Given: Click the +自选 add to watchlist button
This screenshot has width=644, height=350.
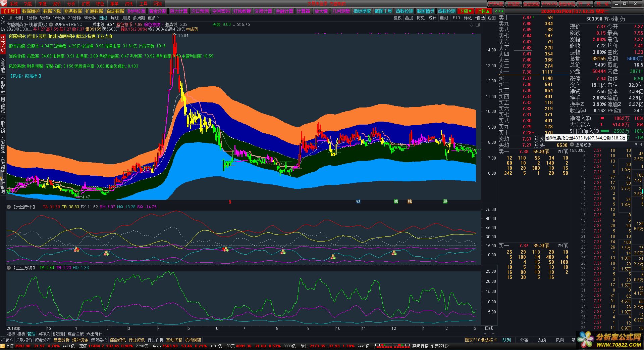Looking at the screenshot, I should (x=480, y=18).
